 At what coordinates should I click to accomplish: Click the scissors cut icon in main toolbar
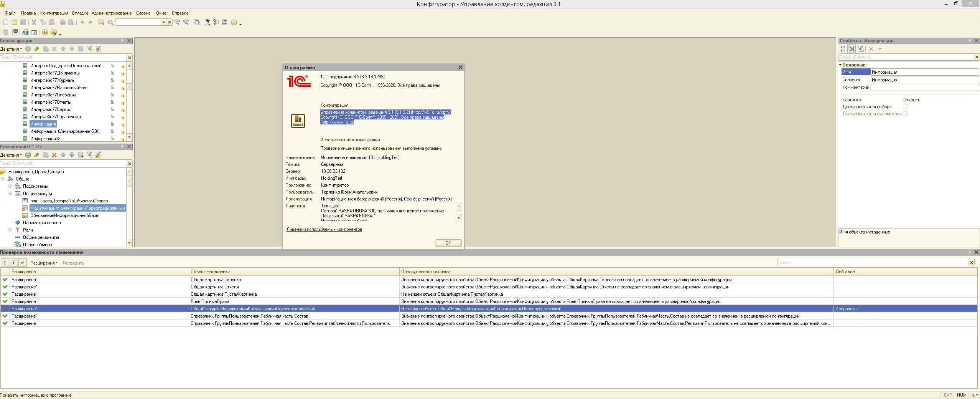click(34, 23)
